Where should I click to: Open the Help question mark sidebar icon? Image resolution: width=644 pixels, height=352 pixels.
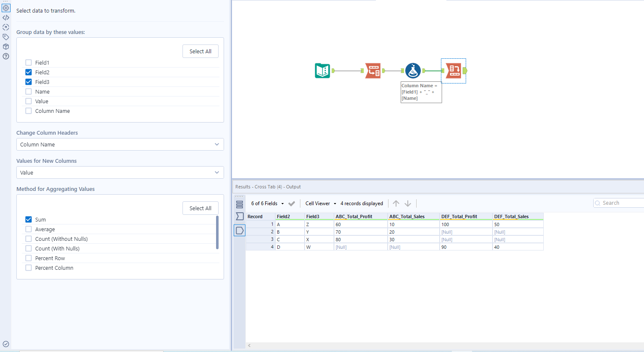5,56
